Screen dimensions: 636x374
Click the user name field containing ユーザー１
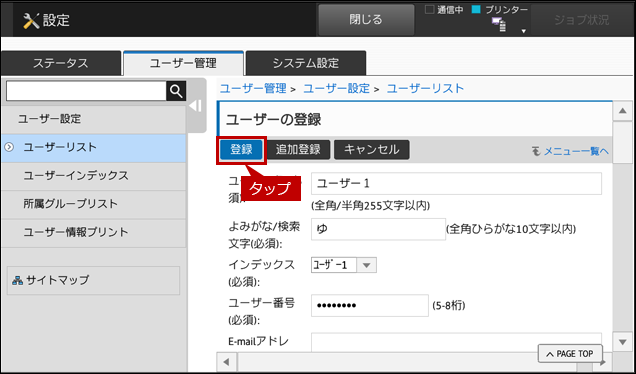pos(456,184)
